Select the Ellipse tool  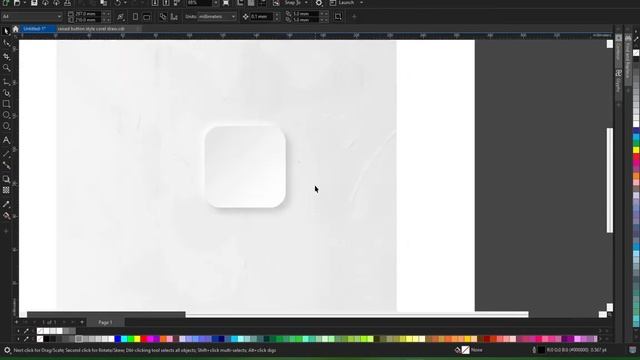[x=6, y=115]
